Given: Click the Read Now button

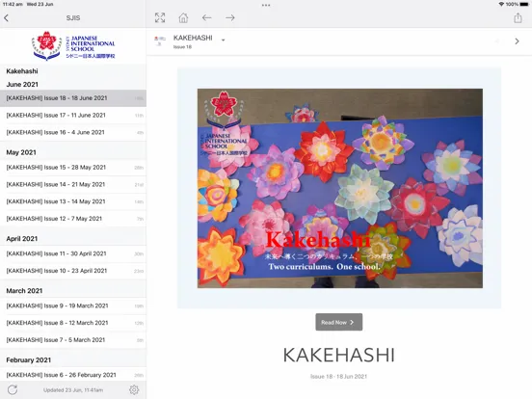Looking at the screenshot, I should tap(338, 322).
